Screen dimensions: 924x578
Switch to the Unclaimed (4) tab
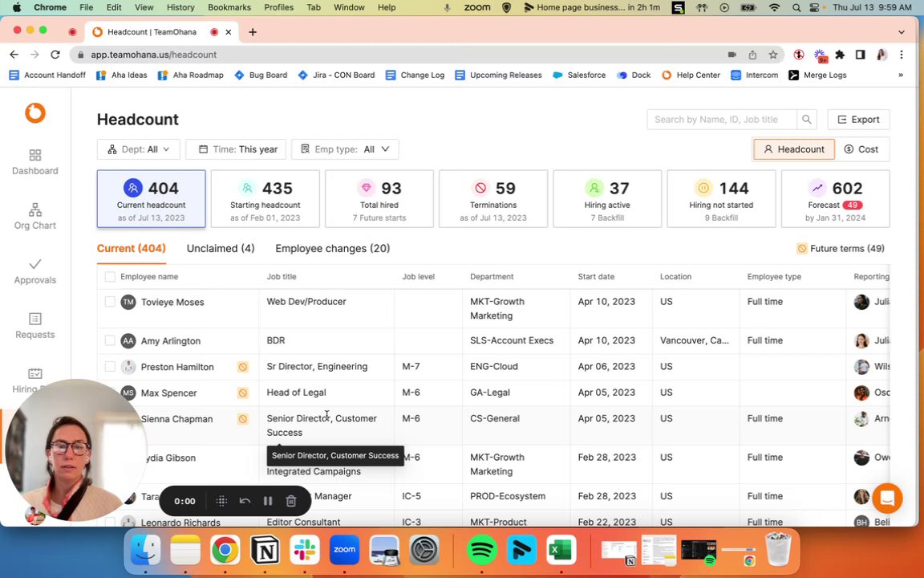point(221,248)
